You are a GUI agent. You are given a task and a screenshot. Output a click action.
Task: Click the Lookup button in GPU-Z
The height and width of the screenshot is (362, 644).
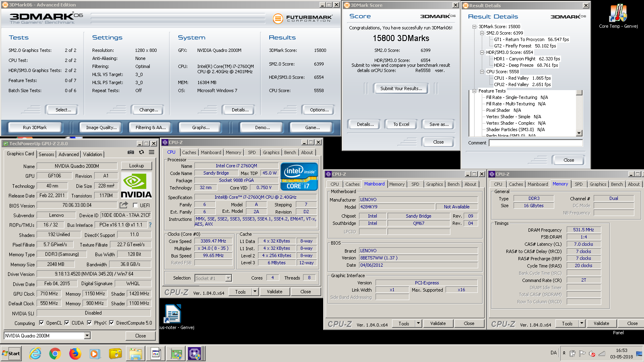click(x=136, y=166)
